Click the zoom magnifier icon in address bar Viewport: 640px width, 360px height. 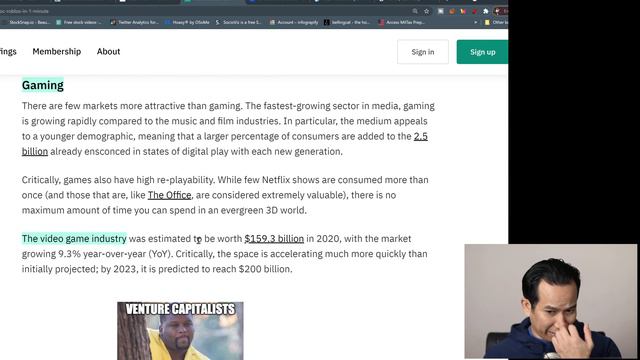415,11
